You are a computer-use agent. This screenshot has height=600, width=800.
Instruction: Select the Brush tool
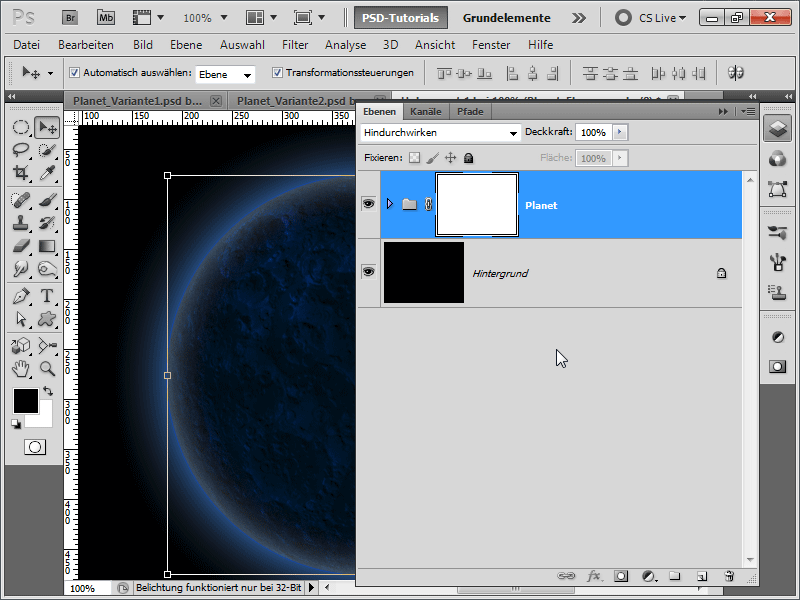(x=47, y=200)
